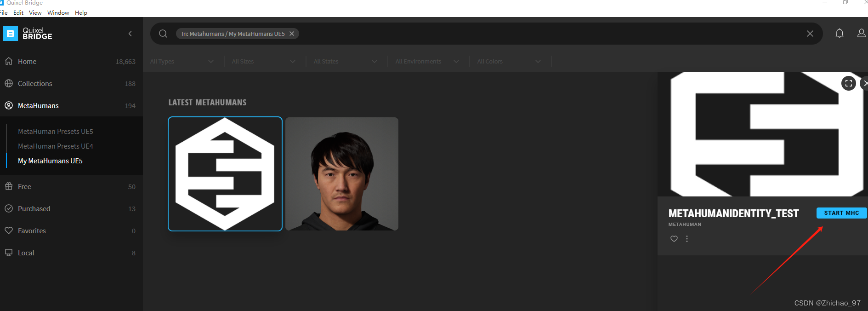
Task: Click the Local monitor icon
Action: pos(9,253)
